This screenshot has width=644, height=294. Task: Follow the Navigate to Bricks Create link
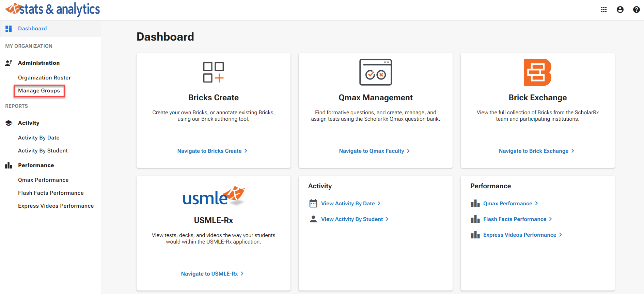pyautogui.click(x=209, y=151)
